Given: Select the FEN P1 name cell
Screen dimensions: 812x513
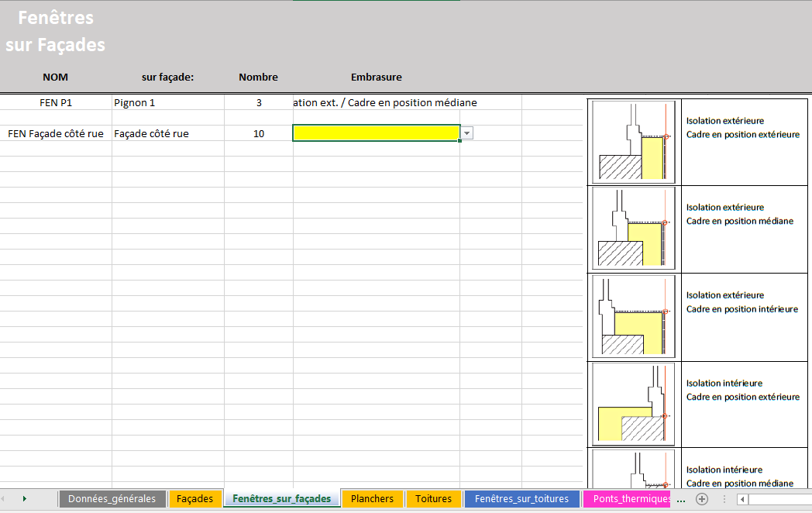Looking at the screenshot, I should (56, 102).
